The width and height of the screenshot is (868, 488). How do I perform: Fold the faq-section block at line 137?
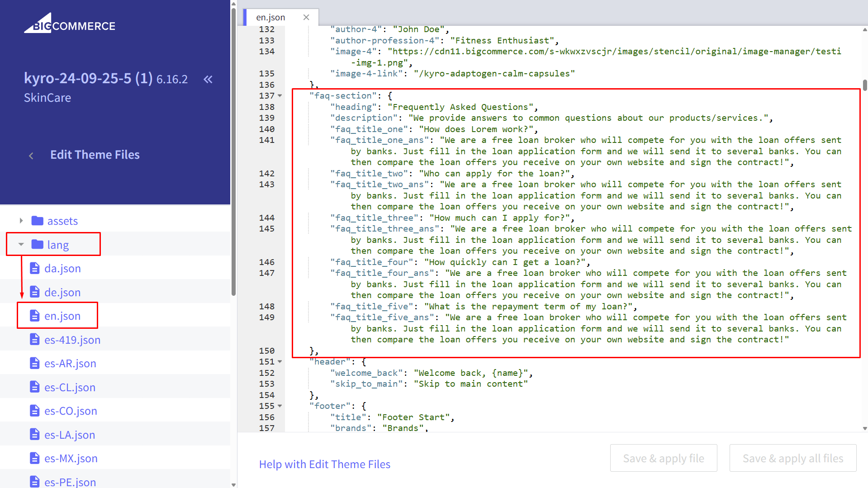pyautogui.click(x=280, y=96)
